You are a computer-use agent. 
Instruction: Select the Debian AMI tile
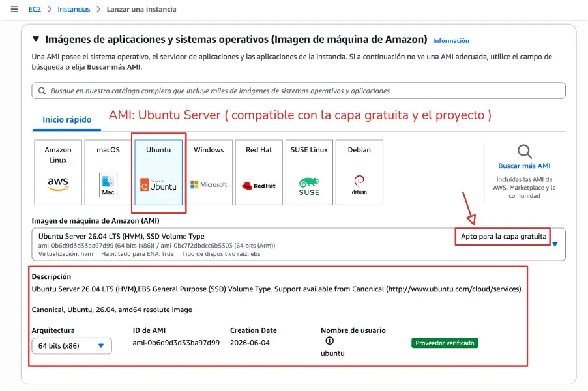(359, 173)
